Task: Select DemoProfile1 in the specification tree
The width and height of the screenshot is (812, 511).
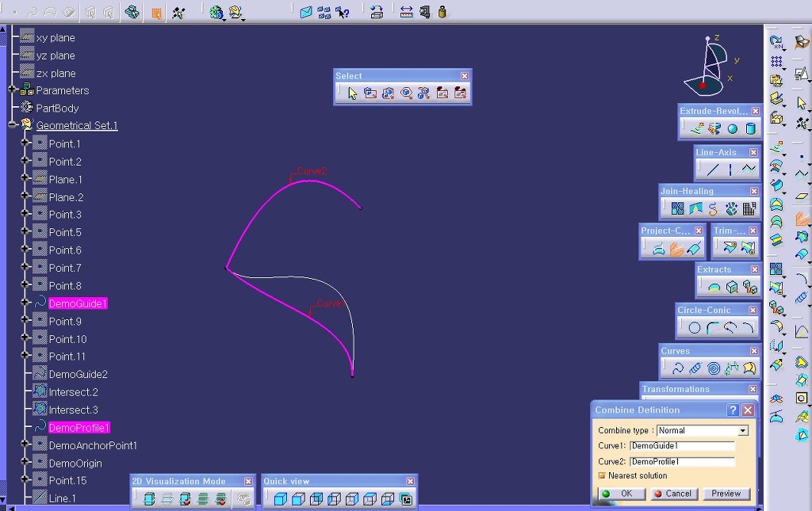Action: click(x=79, y=428)
